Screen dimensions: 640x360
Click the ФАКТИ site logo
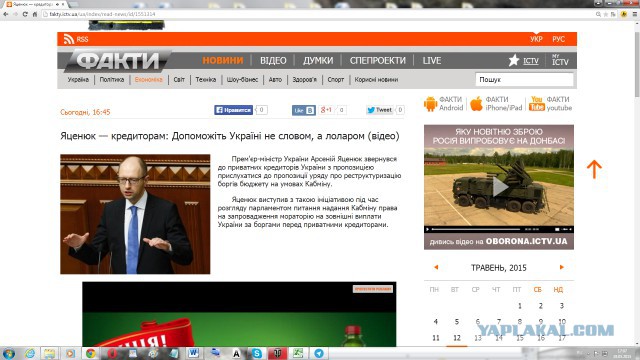pos(118,61)
